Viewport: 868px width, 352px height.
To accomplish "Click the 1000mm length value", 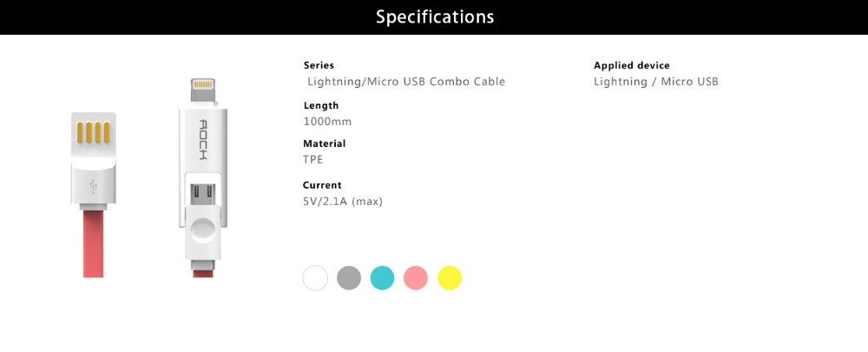I will pos(327,122).
